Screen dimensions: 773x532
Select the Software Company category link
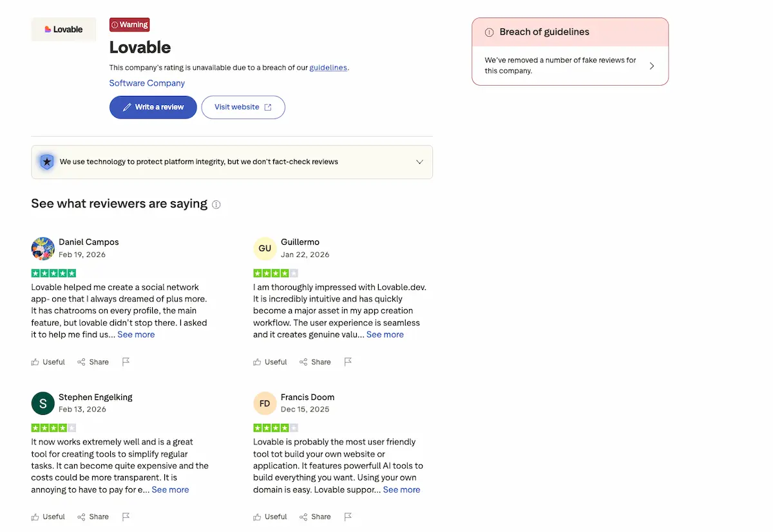coord(147,83)
